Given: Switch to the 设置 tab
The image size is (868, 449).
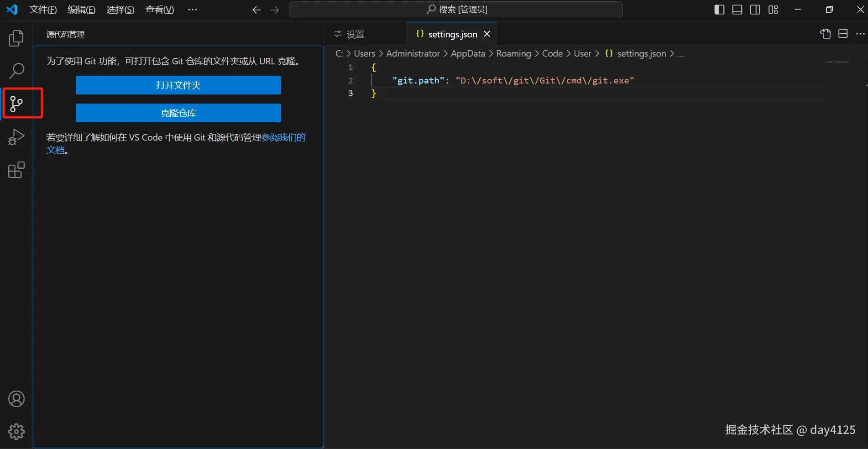Looking at the screenshot, I should click(355, 34).
